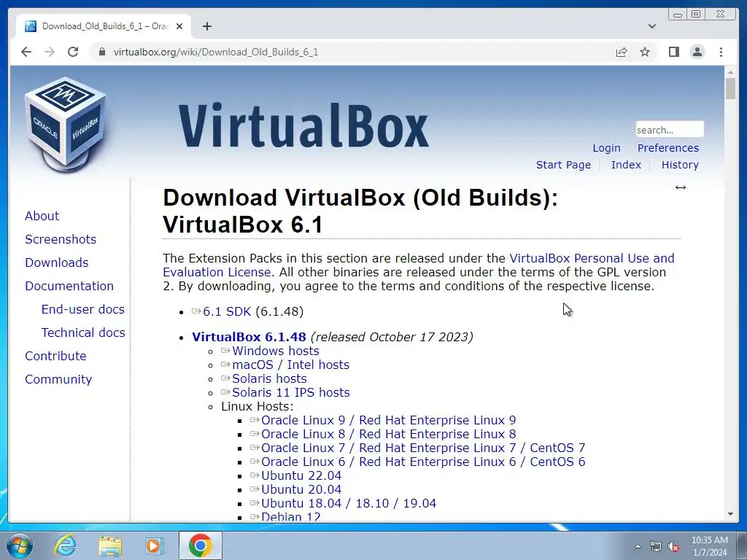The width and height of the screenshot is (747, 560).
Task: Click the network tray icon
Action: (656, 547)
